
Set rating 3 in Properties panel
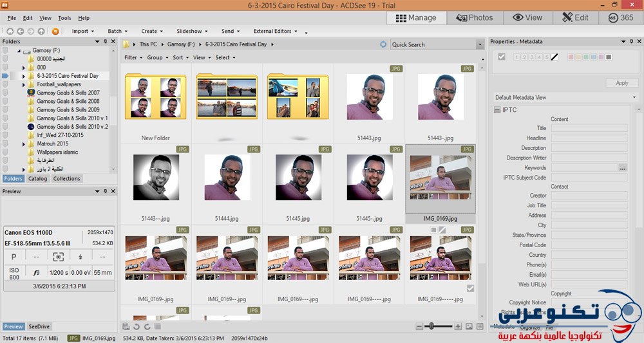(x=532, y=57)
